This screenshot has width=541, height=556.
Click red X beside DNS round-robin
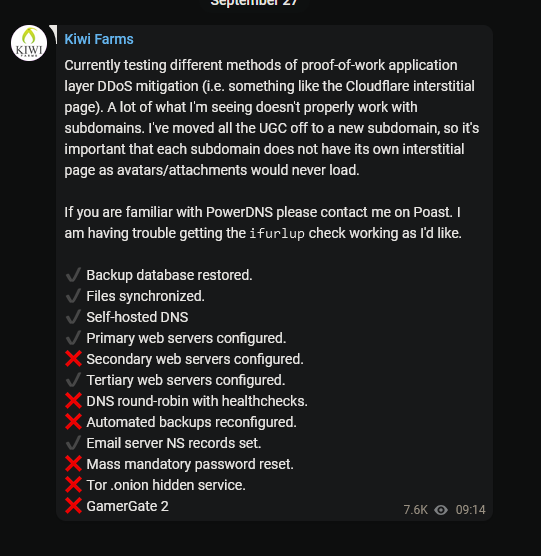pos(73,401)
